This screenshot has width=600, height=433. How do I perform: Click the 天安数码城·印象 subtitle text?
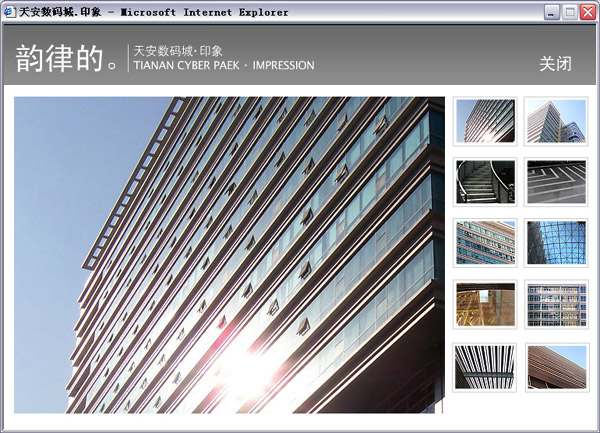coord(178,51)
